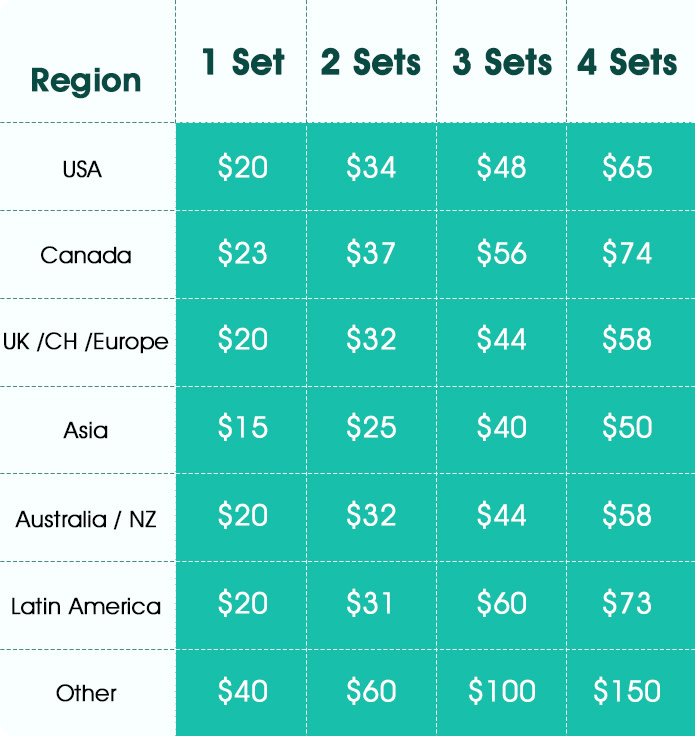Click the Australia / NZ row label
The height and width of the screenshot is (736, 695).
pos(86,519)
